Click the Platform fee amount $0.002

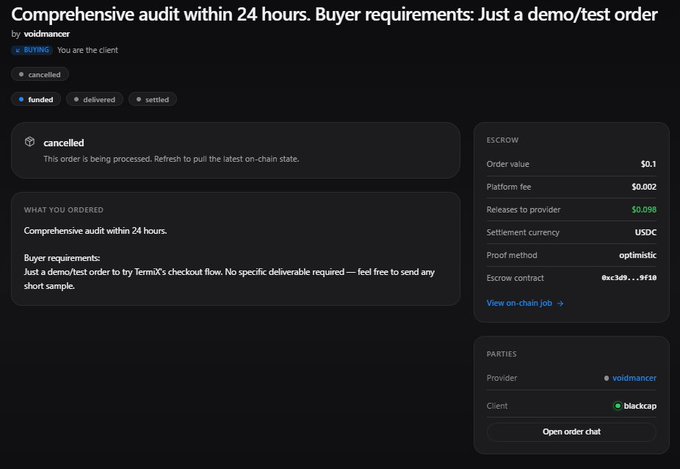click(x=644, y=187)
